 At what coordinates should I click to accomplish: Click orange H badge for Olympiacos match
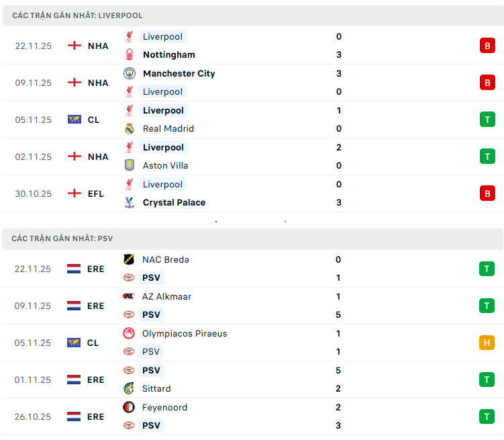487,343
